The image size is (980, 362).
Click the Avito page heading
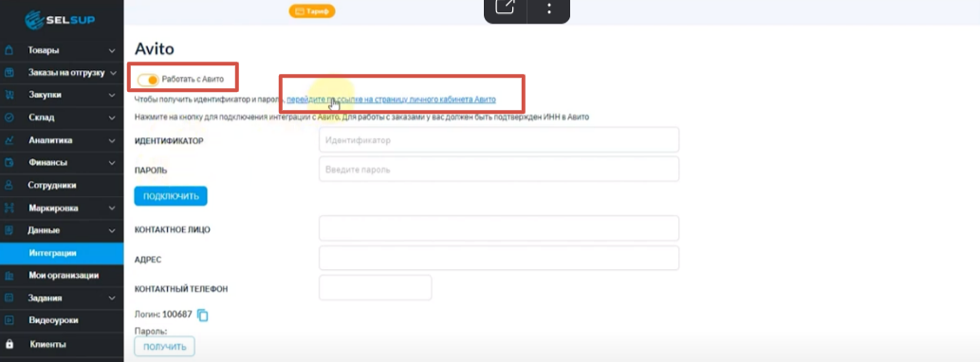click(x=154, y=48)
